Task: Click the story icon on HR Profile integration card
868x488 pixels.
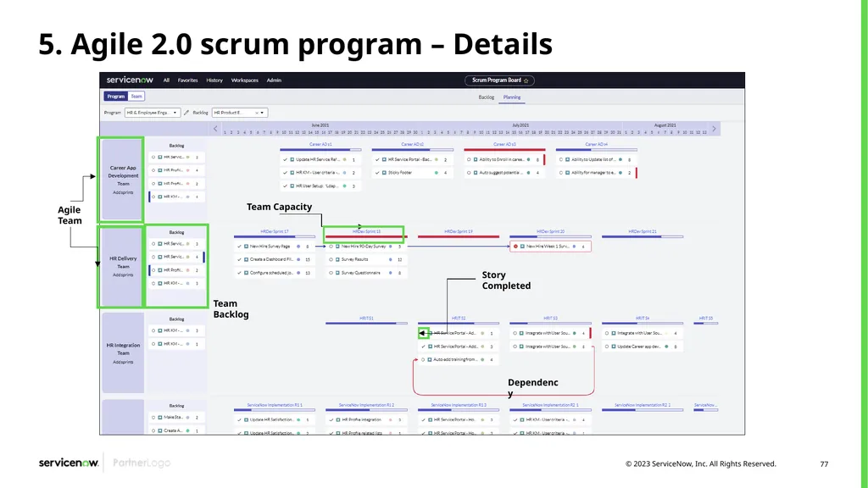Action: click(x=337, y=420)
